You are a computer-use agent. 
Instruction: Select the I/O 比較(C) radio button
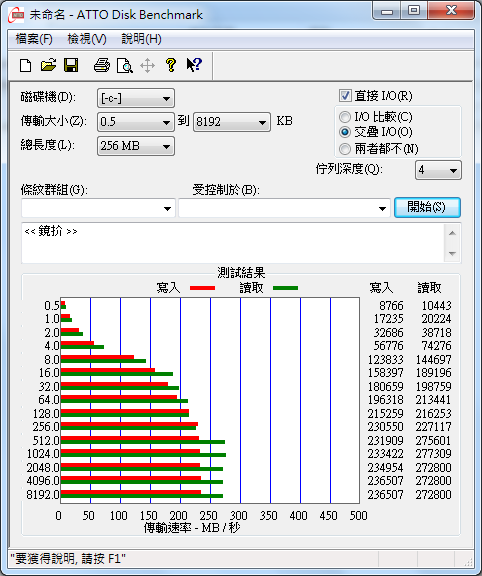point(345,117)
